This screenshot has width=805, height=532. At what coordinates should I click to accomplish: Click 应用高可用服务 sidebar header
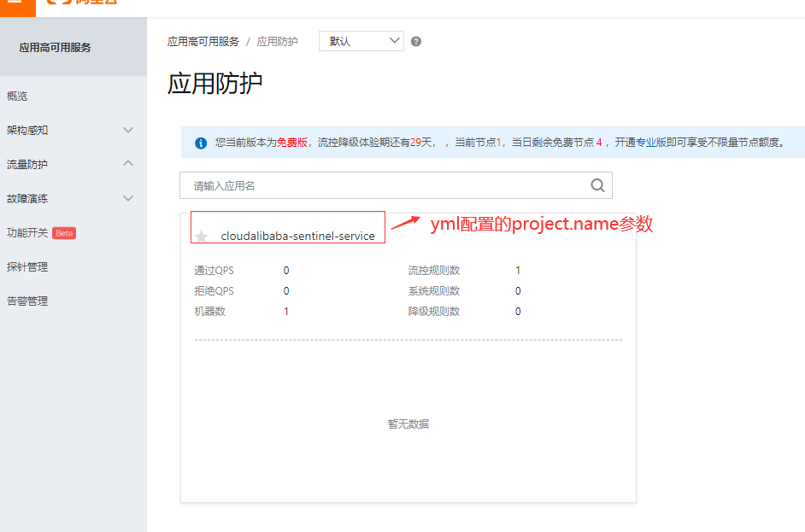click(55, 48)
